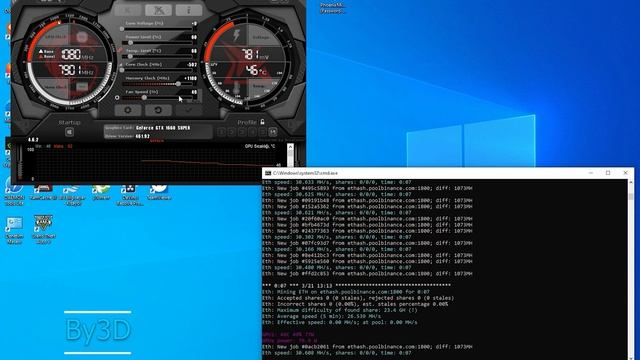Click the 'Average speed (5 min): 26.539 MH/s' line
Image resolution: width=640 pixels, height=360 pixels.
click(x=321, y=316)
